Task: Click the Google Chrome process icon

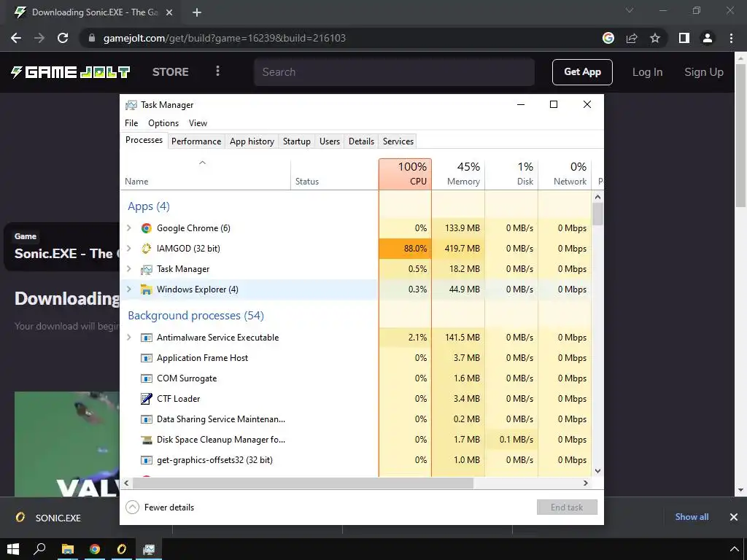Action: [146, 228]
